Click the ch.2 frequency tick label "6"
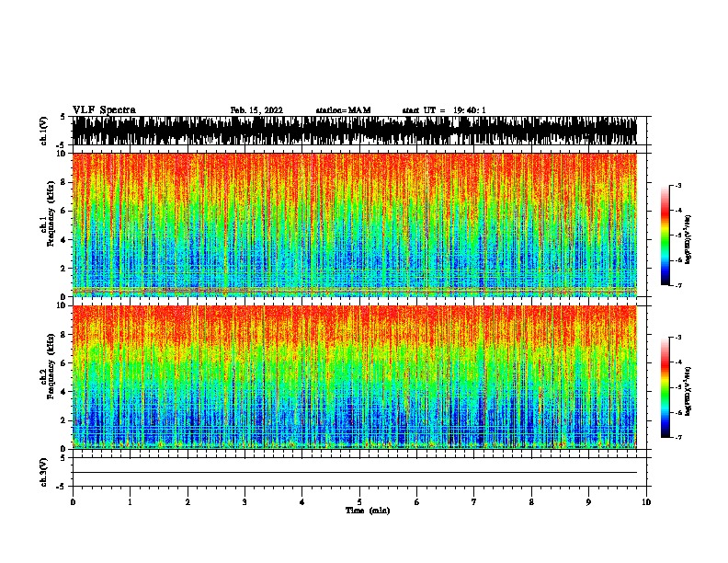 (63, 362)
